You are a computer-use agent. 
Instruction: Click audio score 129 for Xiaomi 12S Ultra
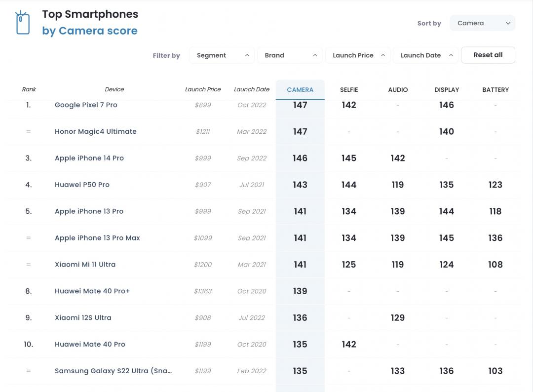pyautogui.click(x=398, y=318)
